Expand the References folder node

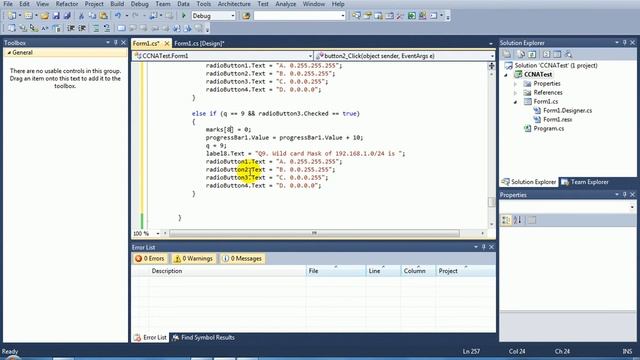[516, 93]
